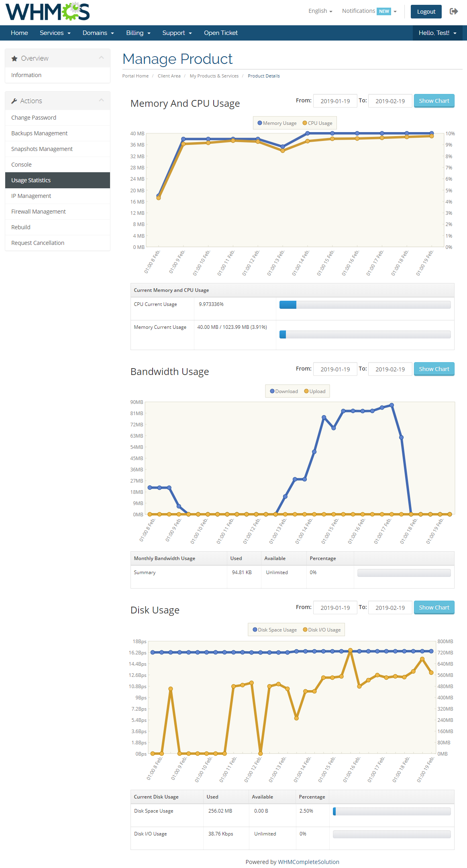Click Memory chart To date field
Screen dimensions: 467x868
coord(390,101)
